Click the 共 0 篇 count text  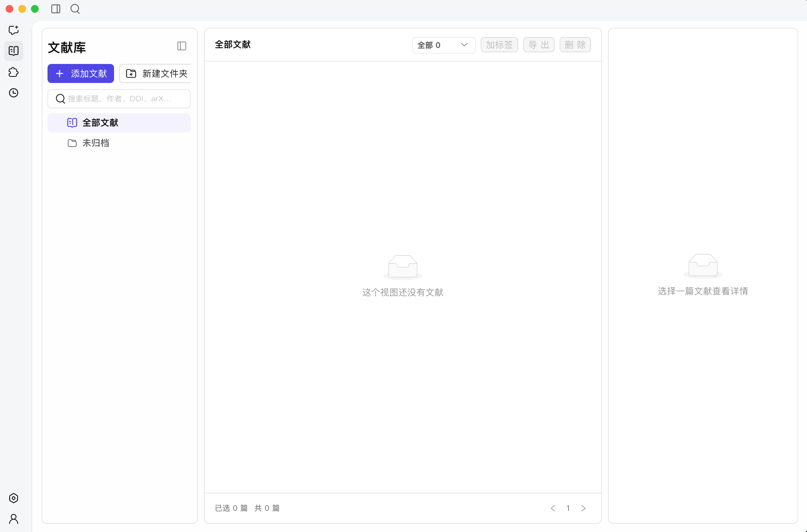pyautogui.click(x=267, y=508)
